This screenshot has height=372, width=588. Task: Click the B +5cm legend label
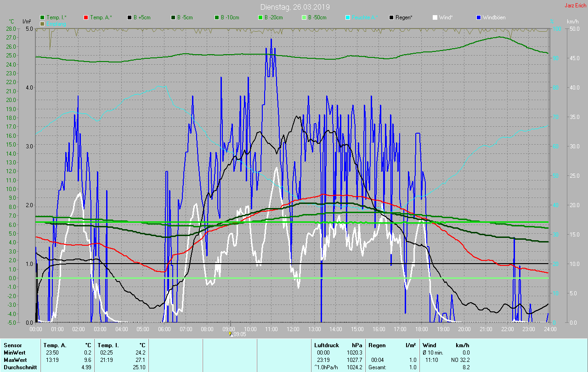142,17
